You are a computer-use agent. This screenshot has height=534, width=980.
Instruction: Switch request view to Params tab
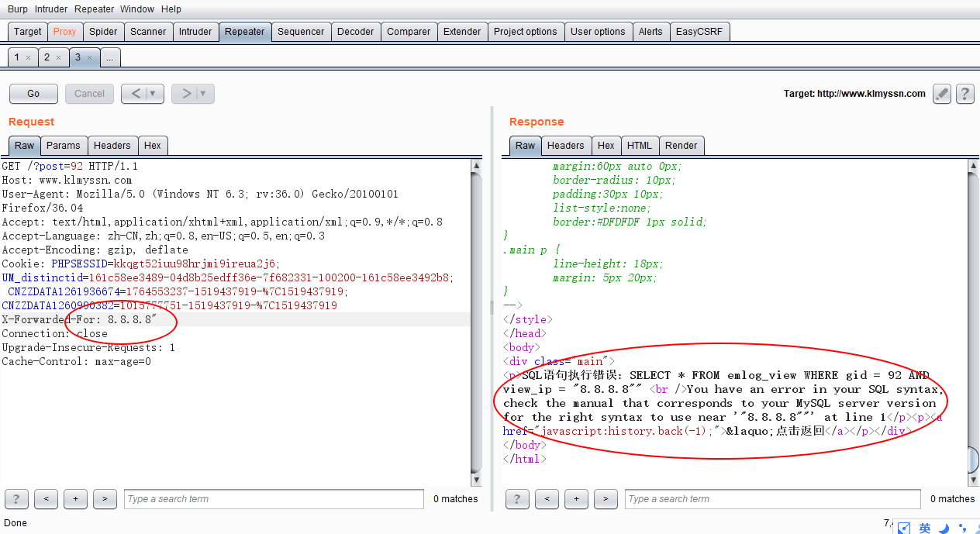point(63,146)
